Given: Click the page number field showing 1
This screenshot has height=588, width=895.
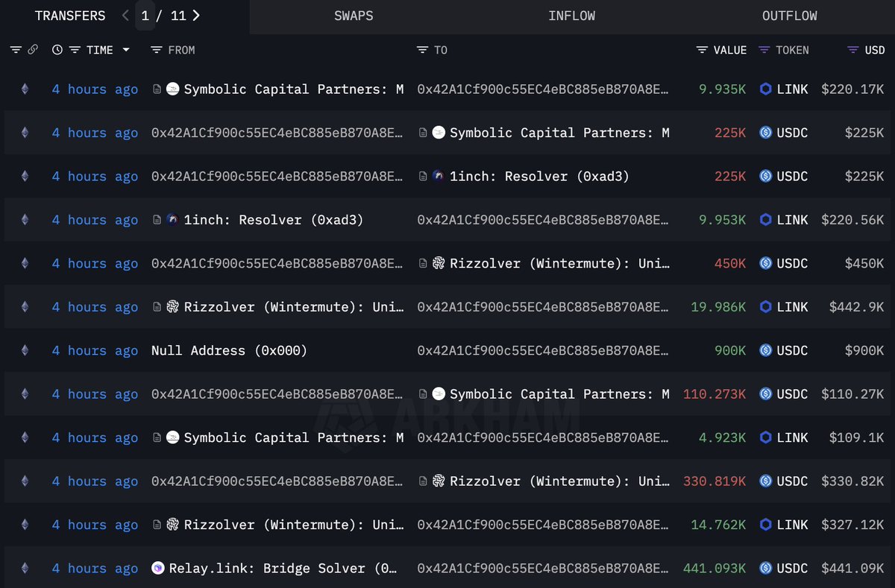Looking at the screenshot, I should 145,16.
